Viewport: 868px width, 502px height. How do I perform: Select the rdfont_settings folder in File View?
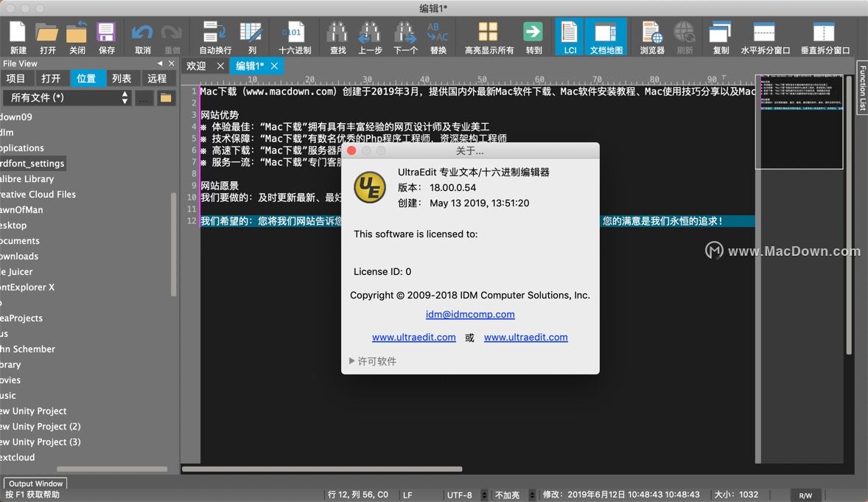click(x=32, y=164)
